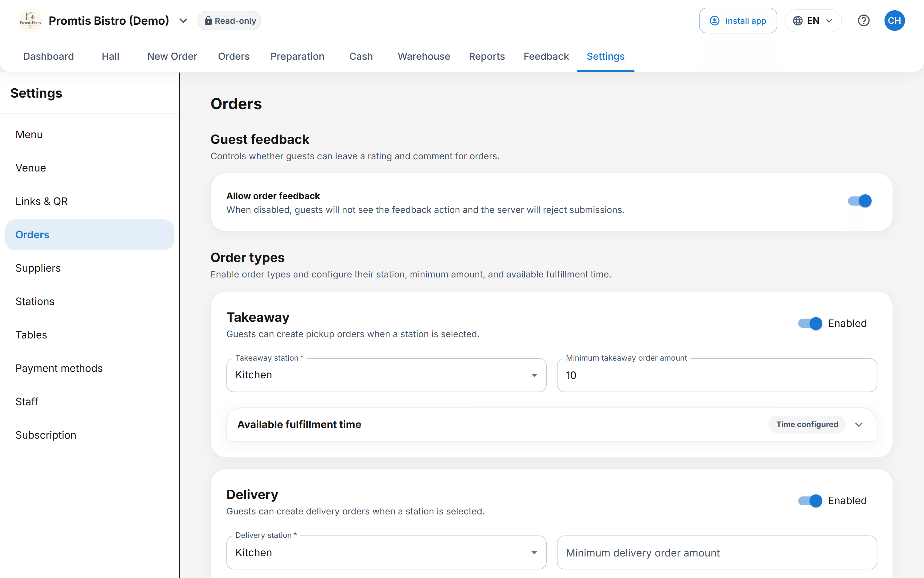
Task: Go to the Dashboard tab
Action: click(x=48, y=56)
